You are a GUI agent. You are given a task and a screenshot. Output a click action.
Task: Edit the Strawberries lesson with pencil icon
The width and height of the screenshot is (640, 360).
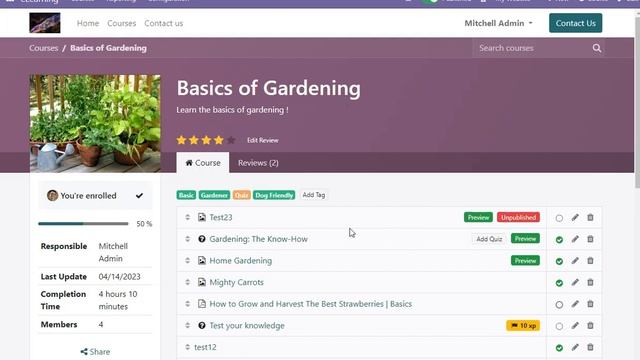click(x=575, y=304)
